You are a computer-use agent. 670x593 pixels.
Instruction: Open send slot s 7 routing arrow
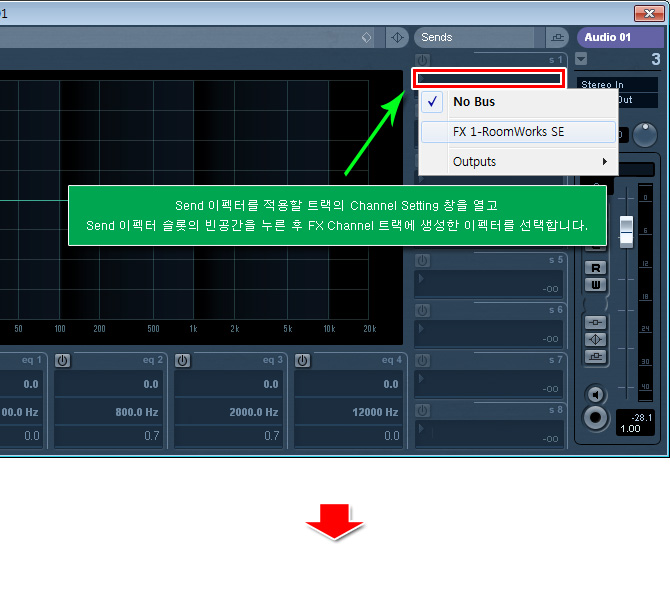(x=421, y=379)
